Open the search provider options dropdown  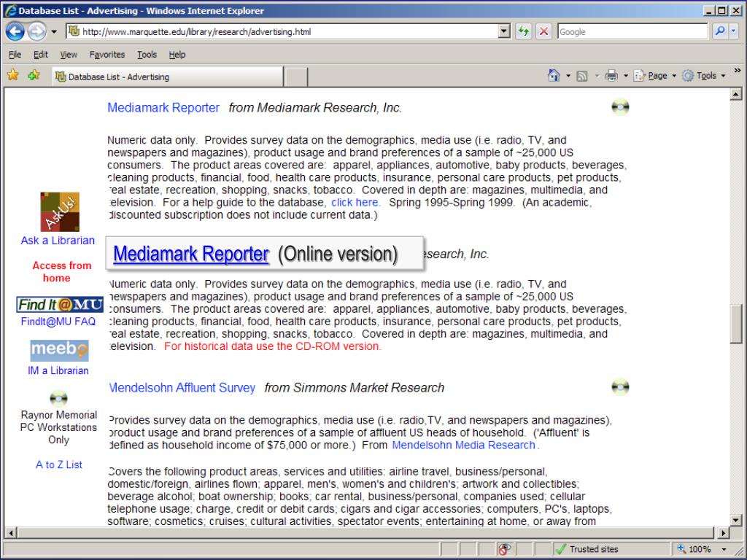point(733,31)
